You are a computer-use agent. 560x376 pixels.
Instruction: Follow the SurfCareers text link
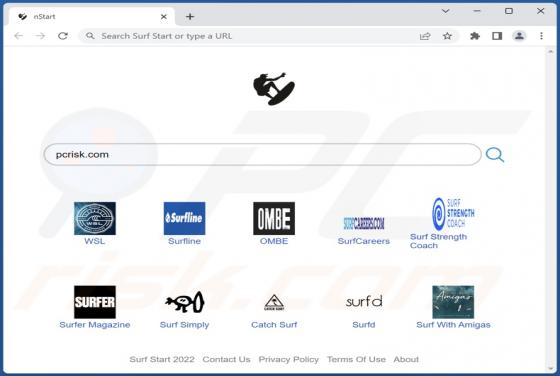click(364, 241)
